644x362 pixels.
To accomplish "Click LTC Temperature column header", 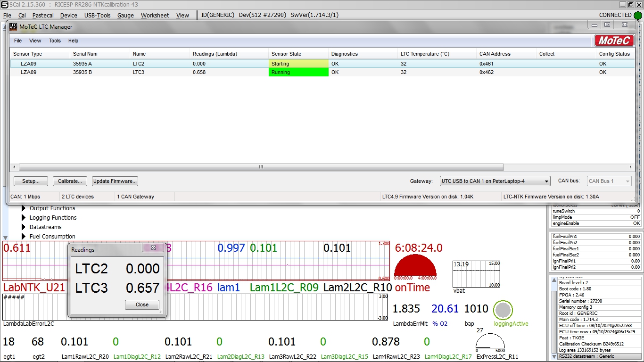I will (x=437, y=54).
